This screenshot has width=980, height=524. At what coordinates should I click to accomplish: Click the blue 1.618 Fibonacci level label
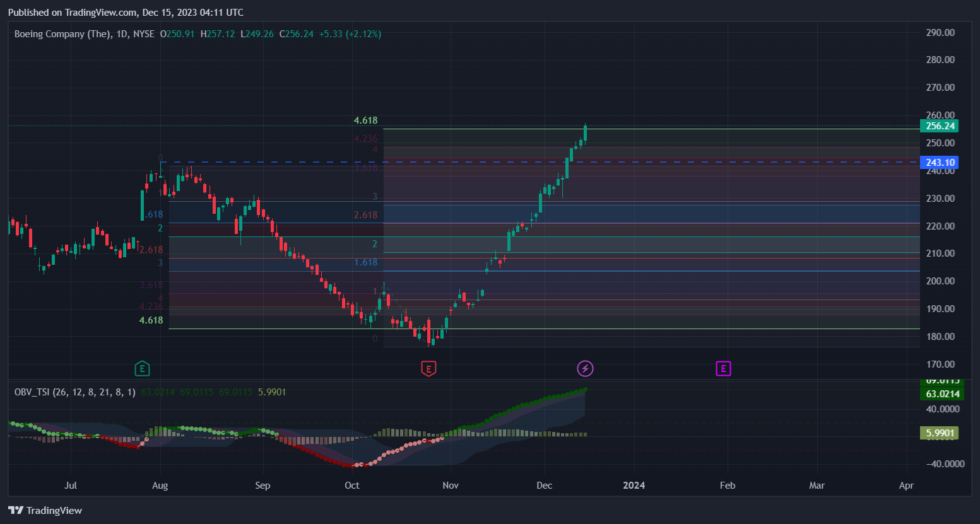(x=365, y=262)
